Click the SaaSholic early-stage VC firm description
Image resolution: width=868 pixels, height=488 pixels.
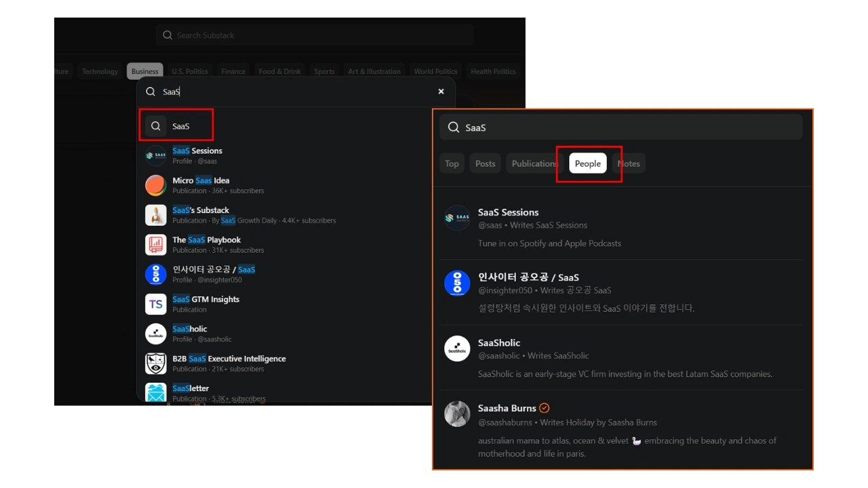[625, 373]
